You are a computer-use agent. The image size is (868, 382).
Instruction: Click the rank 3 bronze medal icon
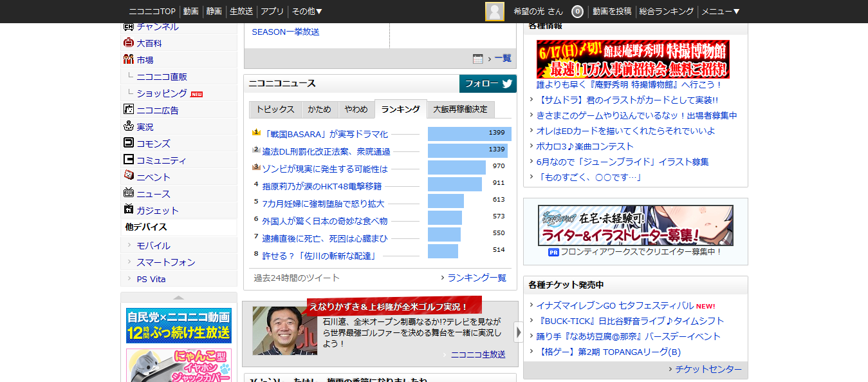[x=256, y=167]
